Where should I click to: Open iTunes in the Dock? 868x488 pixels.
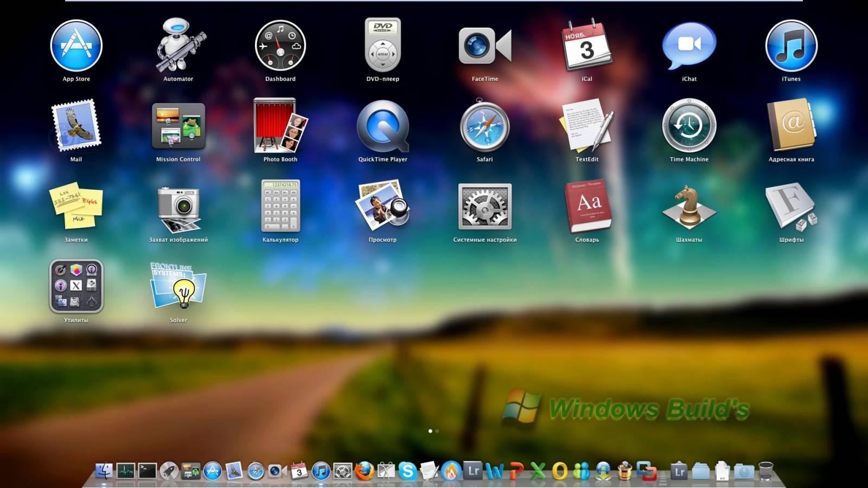tap(321, 471)
